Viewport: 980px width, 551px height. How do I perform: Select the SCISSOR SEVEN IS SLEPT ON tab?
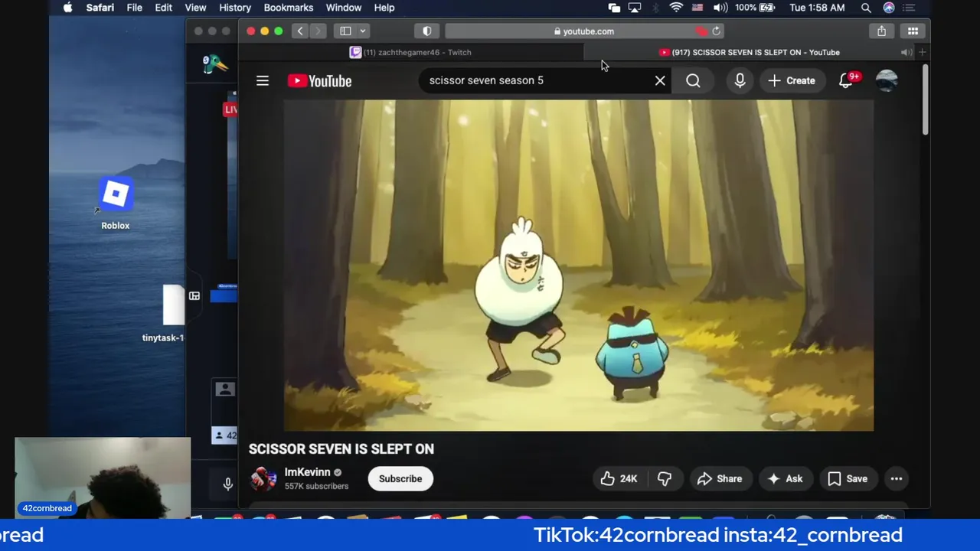coord(750,52)
